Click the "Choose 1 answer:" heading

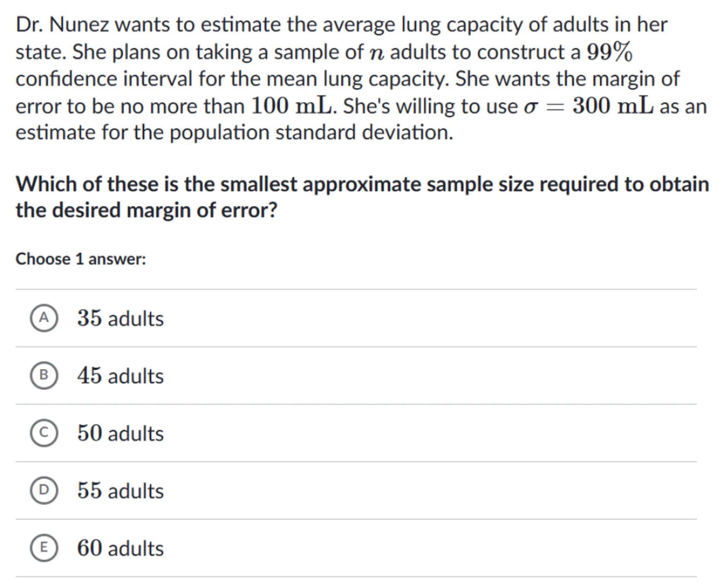pyautogui.click(x=80, y=259)
